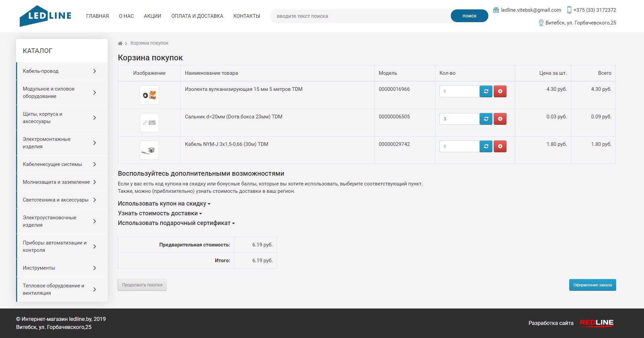Viewport: 644px width, 338px height.
Task: Click the search text input field
Action: pos(361,16)
